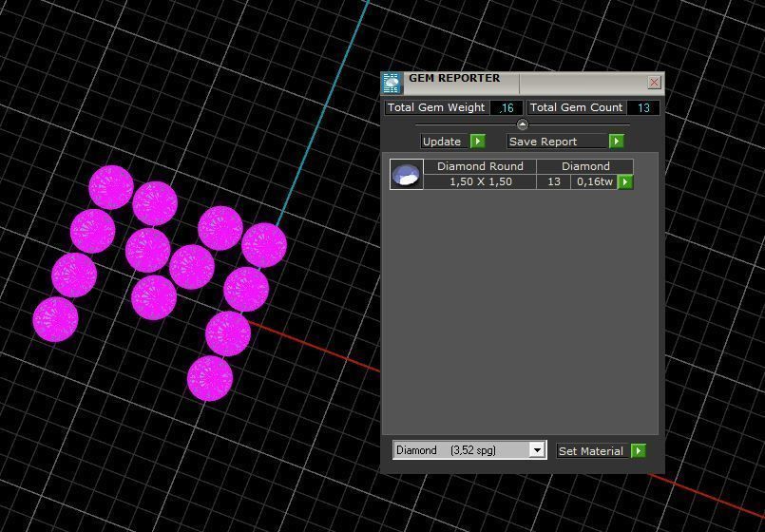765x532 pixels.
Task: Click the green arrow next to Set Material
Action: [x=639, y=451]
